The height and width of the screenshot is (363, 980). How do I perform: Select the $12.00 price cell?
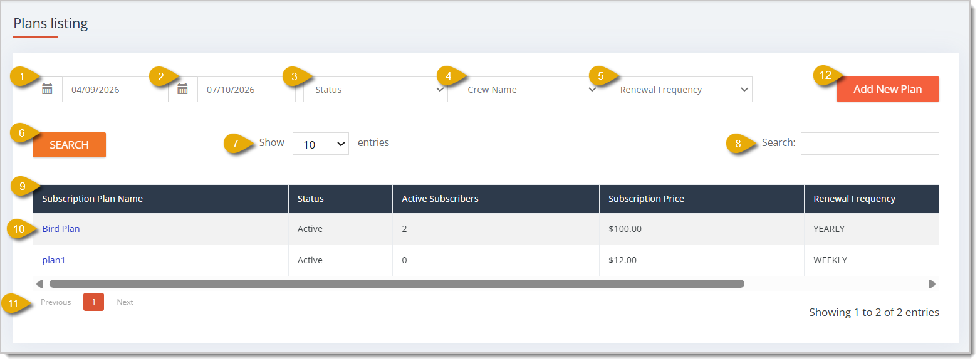(x=702, y=260)
